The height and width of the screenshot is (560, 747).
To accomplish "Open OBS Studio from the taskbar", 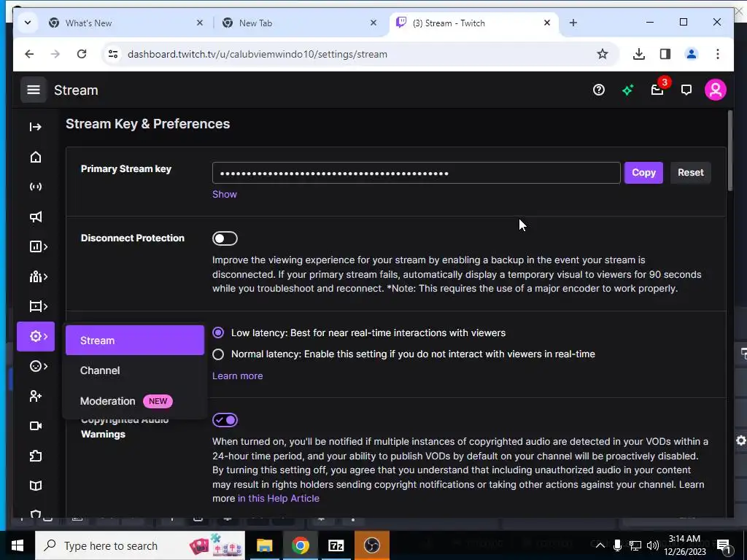I will pyautogui.click(x=371, y=545).
